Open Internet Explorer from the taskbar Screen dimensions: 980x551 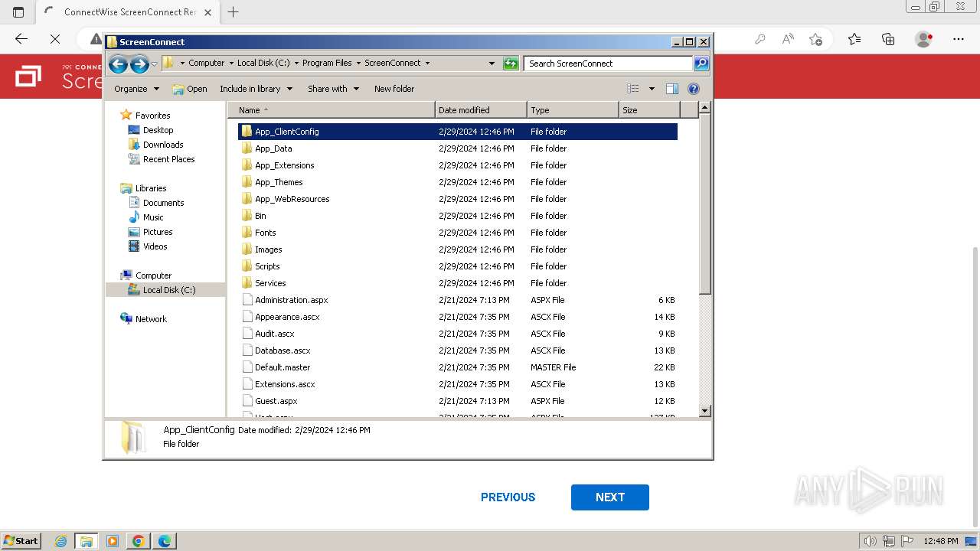click(x=60, y=541)
